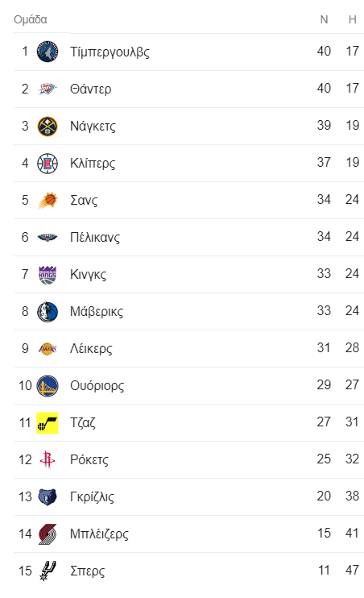Click the yellow Jazz logo
This screenshot has width=364, height=598.
click(48, 422)
